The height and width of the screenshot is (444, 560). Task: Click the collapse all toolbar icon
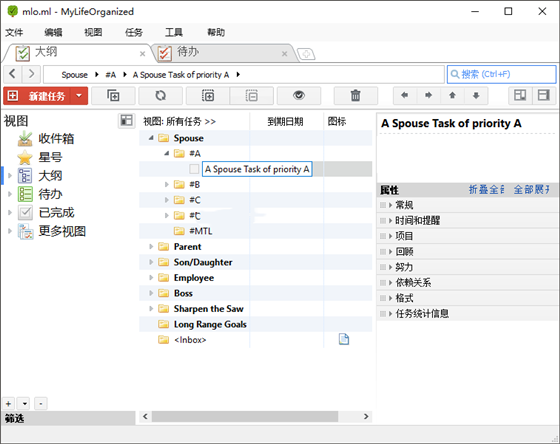coord(252,96)
